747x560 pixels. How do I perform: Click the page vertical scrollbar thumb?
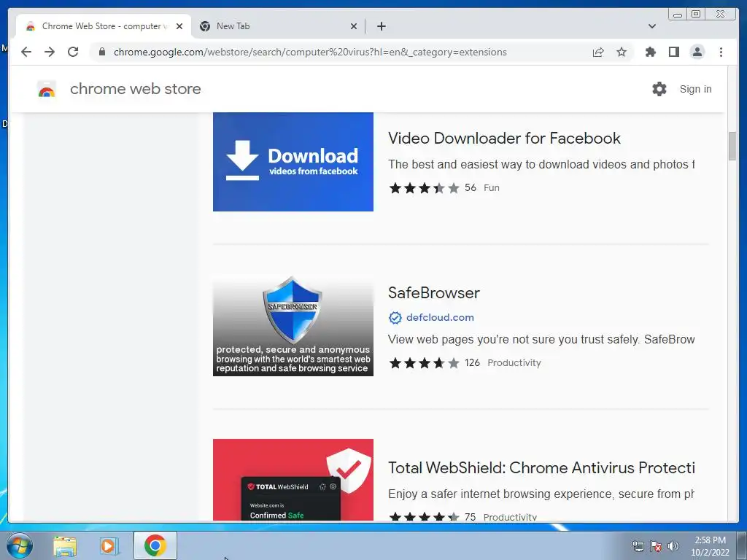[x=732, y=146]
